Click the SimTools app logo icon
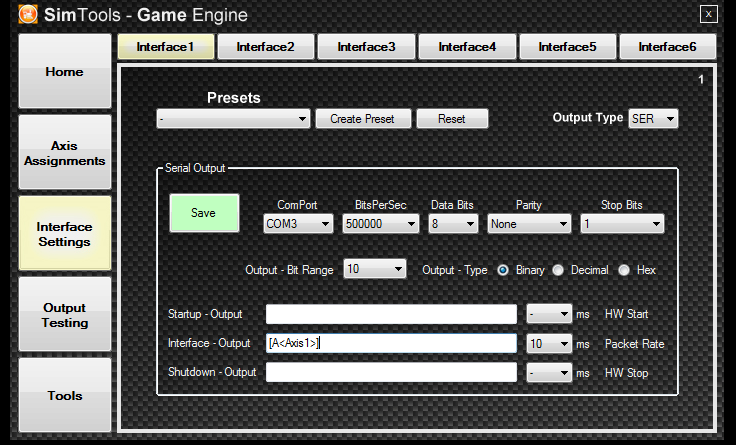This screenshot has height=445, width=736. [28, 14]
